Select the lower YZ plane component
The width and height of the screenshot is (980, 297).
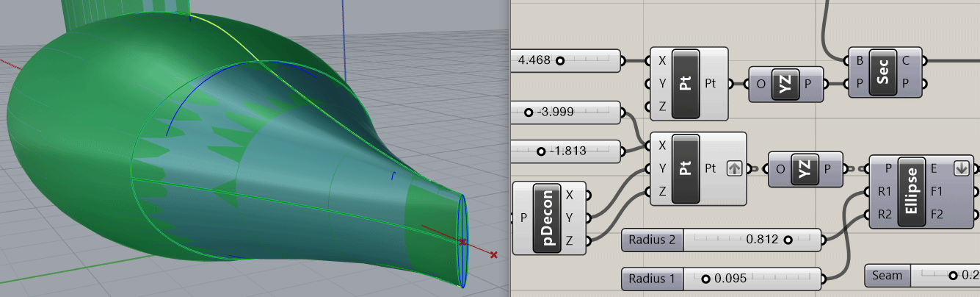point(805,168)
